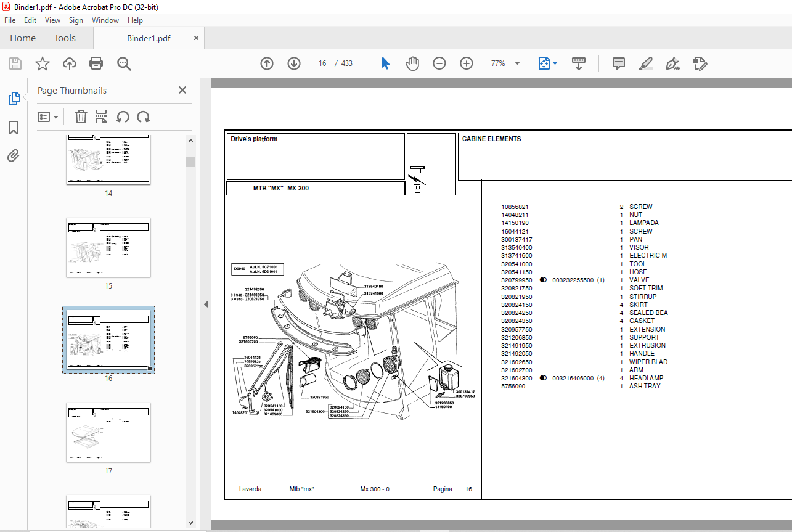Zoom out with minus button
Image resolution: width=792 pixels, height=532 pixels.
pos(439,63)
